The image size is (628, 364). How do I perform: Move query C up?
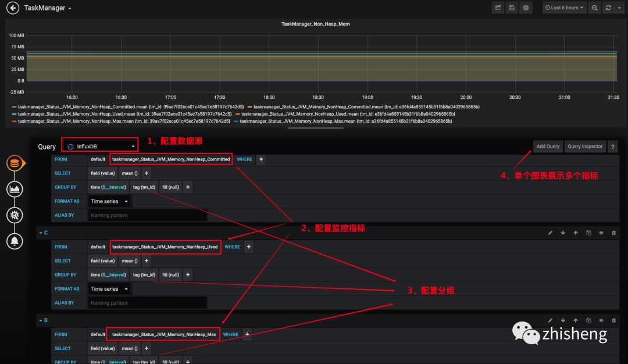[x=576, y=233]
